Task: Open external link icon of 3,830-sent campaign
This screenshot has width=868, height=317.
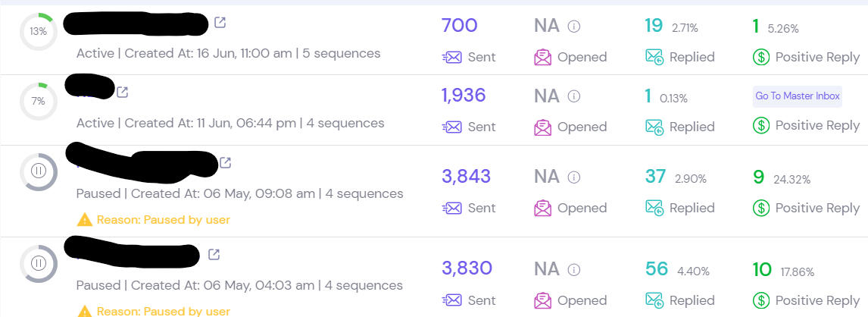Action: 214,254
